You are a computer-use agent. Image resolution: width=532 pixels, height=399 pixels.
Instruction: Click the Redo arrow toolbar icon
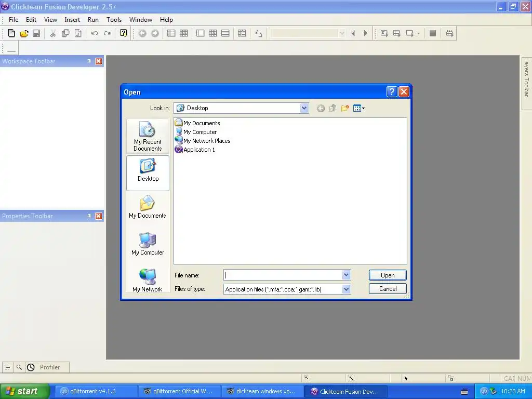coord(107,33)
